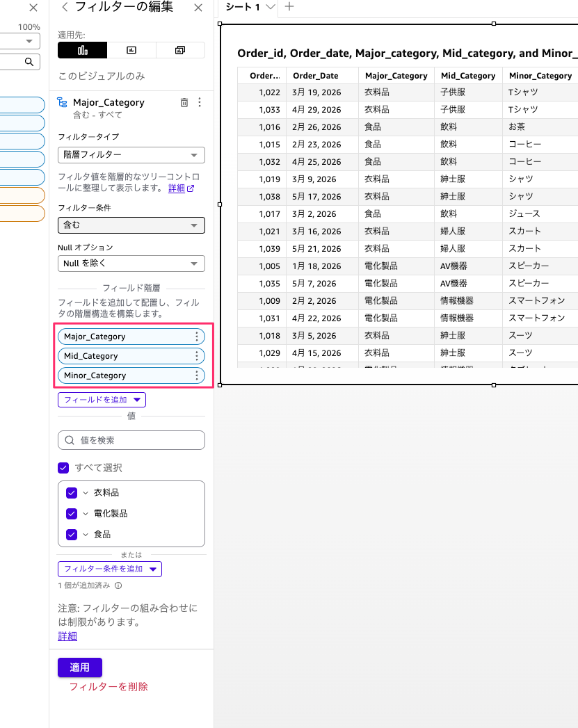This screenshot has width=578, height=728.
Task: Open the フィルタータイプ 階層フィルター dropdown
Action: (131, 155)
